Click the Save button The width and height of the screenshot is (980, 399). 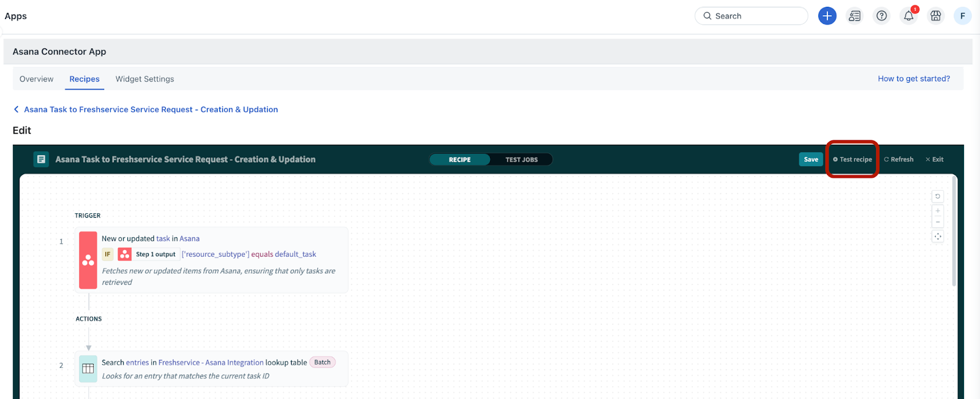coord(811,159)
